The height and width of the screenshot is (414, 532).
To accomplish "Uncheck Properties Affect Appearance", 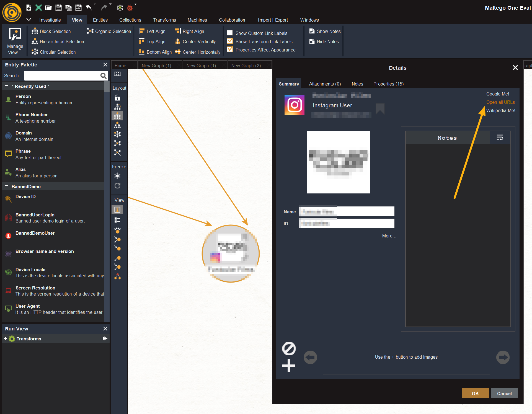I will point(230,50).
